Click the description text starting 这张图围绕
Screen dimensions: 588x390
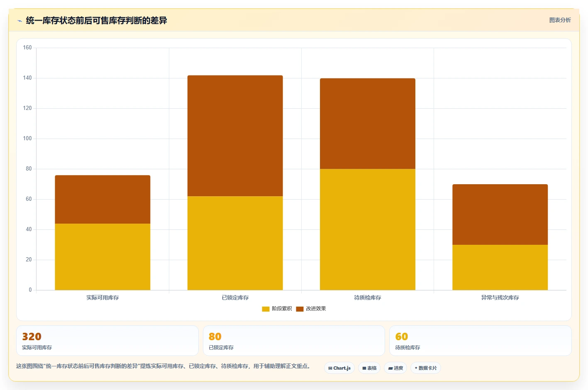tap(164, 366)
